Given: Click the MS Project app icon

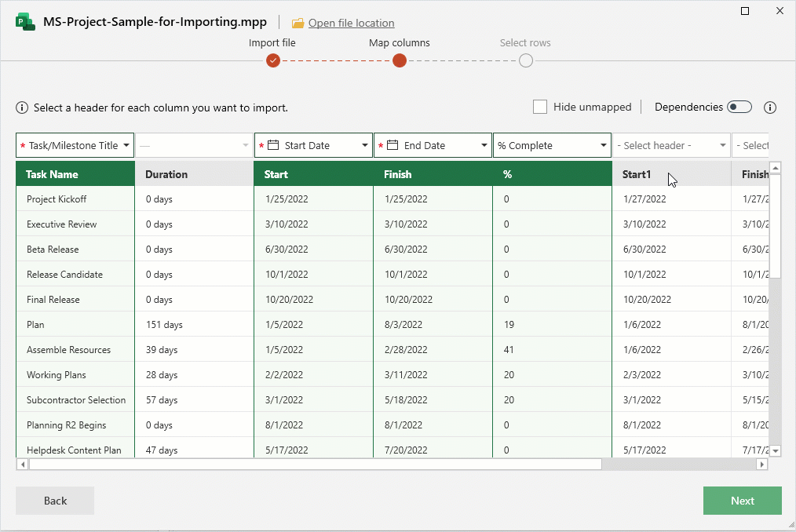Looking at the screenshot, I should pos(24,22).
